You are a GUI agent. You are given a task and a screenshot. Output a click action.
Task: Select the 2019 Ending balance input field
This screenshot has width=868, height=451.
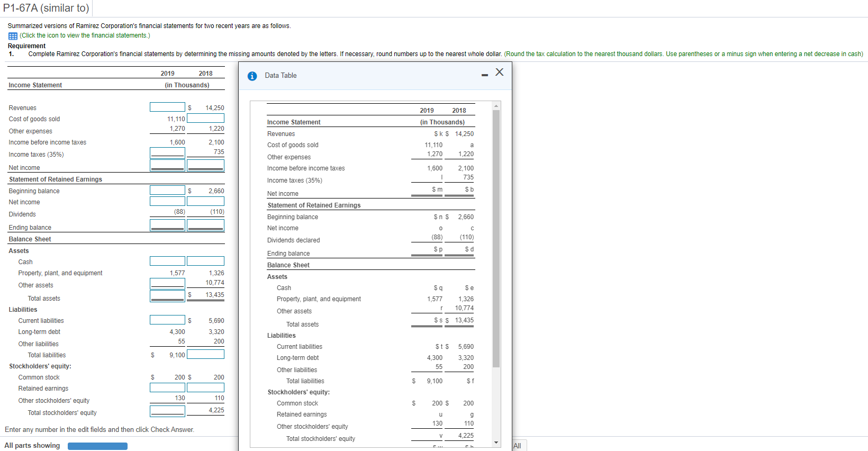[167, 226]
